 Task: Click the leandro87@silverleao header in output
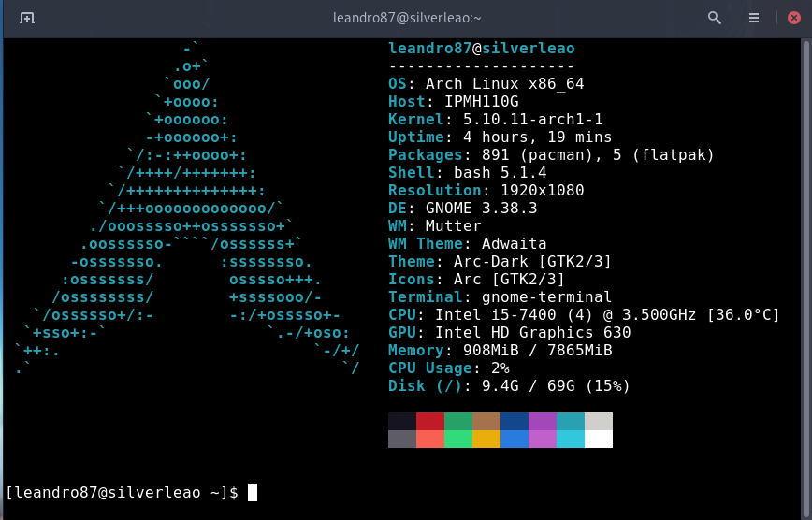coord(482,49)
